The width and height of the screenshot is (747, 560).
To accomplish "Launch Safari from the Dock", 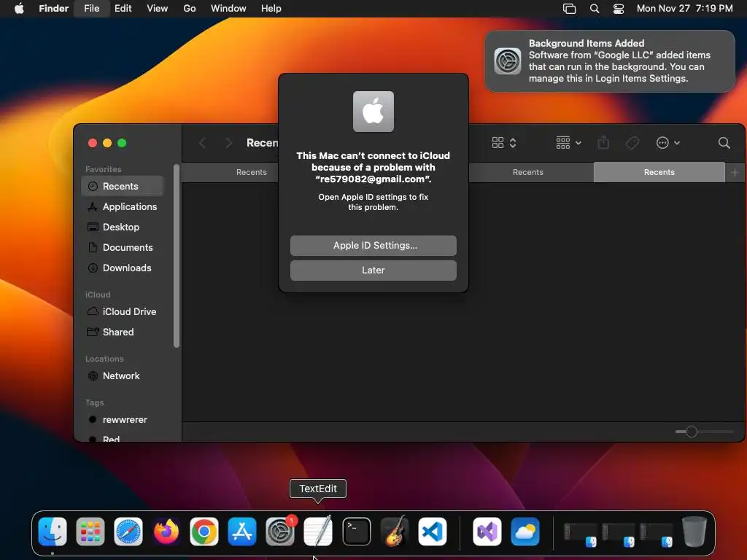I will pyautogui.click(x=128, y=531).
